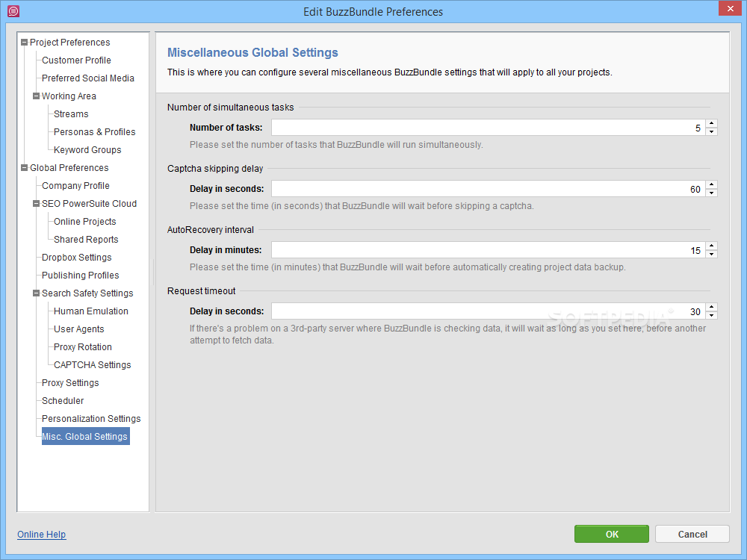The image size is (747, 560).
Task: Increase the Captcha skipping delay value
Action: tap(712, 184)
